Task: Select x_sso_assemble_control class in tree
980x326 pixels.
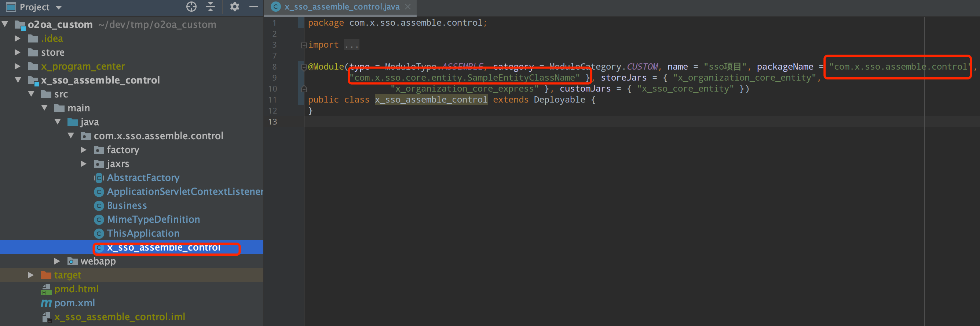Action: click(164, 248)
